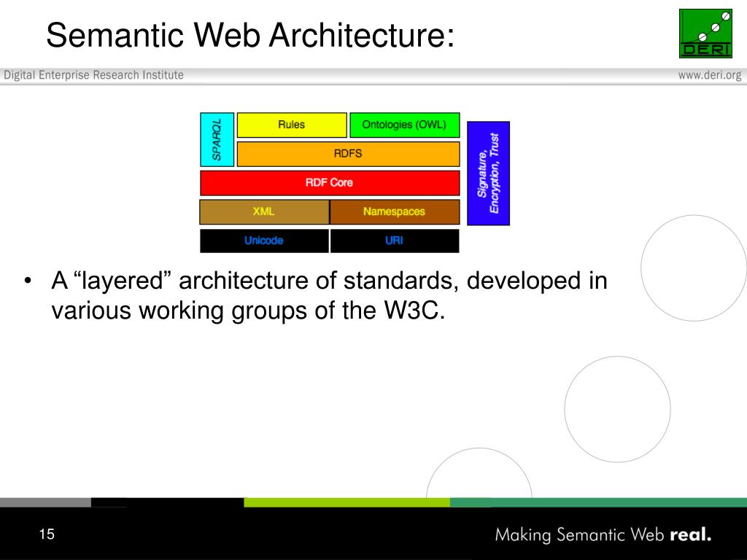Click the large circle at right edge
The image size is (747, 560).
click(x=694, y=268)
